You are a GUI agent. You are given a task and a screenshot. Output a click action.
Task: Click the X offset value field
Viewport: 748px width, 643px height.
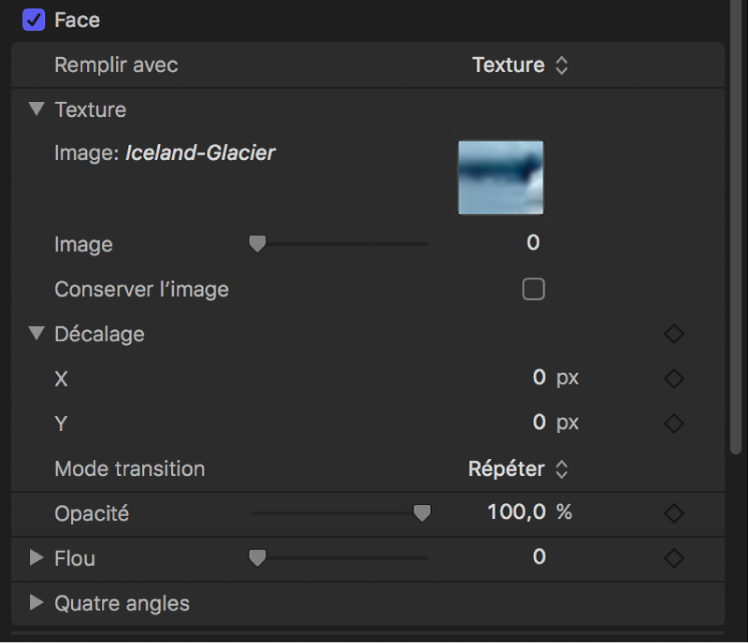coord(539,378)
